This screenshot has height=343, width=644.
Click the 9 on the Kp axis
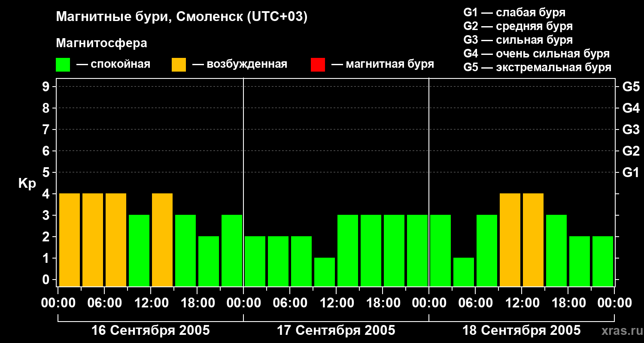click(x=46, y=87)
